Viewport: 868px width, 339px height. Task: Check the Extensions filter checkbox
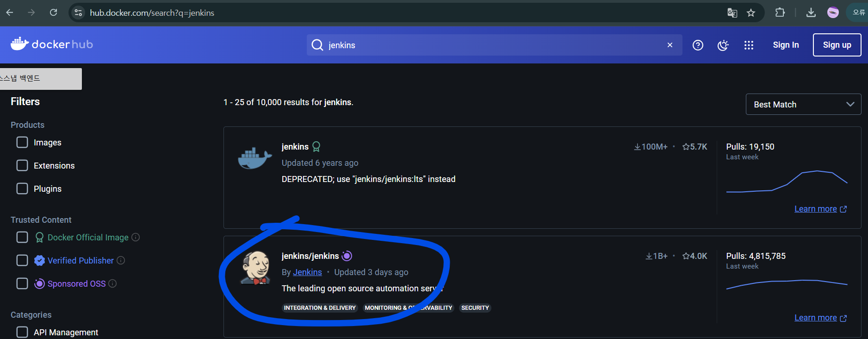point(22,165)
